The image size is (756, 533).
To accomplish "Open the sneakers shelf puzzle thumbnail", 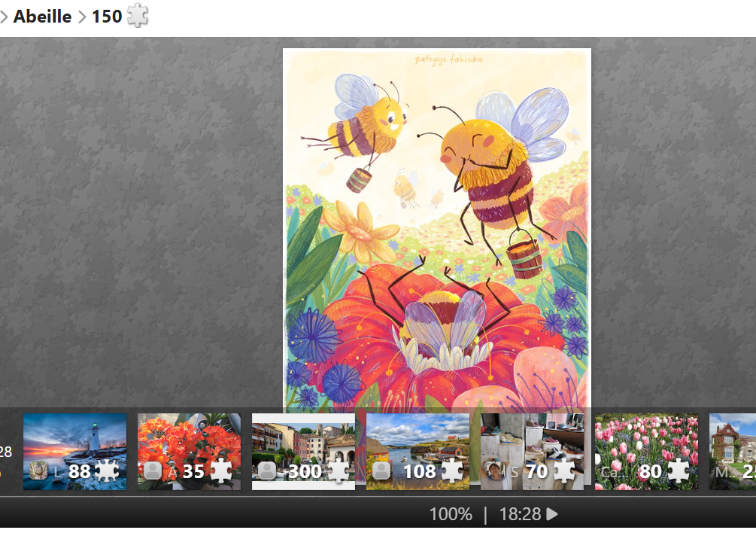I will click(532, 452).
